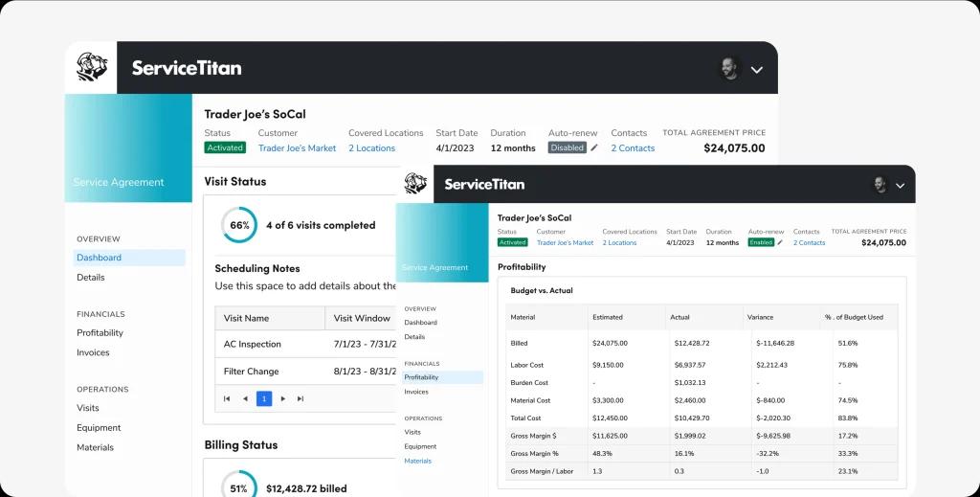The width and height of the screenshot is (980, 497).
Task: Click total agreement price in back window
Action: pos(734,148)
